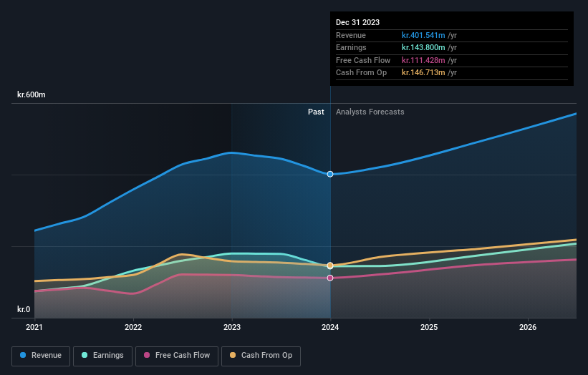588x375 pixels.
Task: Click the Earnings value kr.143.800m
Action: [x=423, y=47]
